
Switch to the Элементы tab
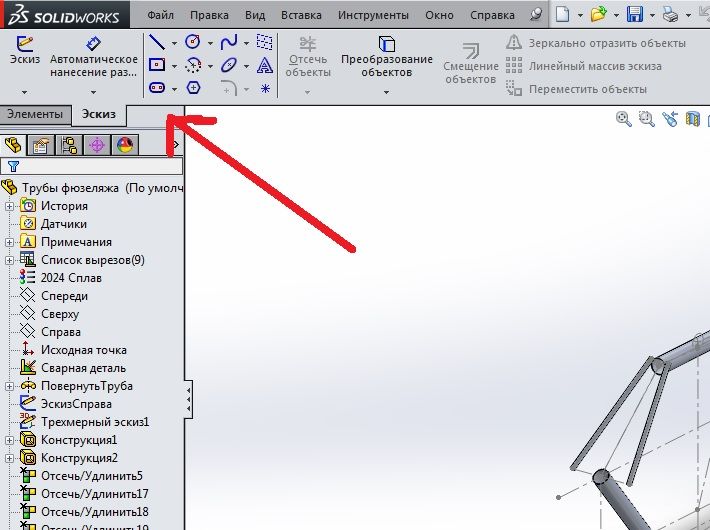[35, 115]
